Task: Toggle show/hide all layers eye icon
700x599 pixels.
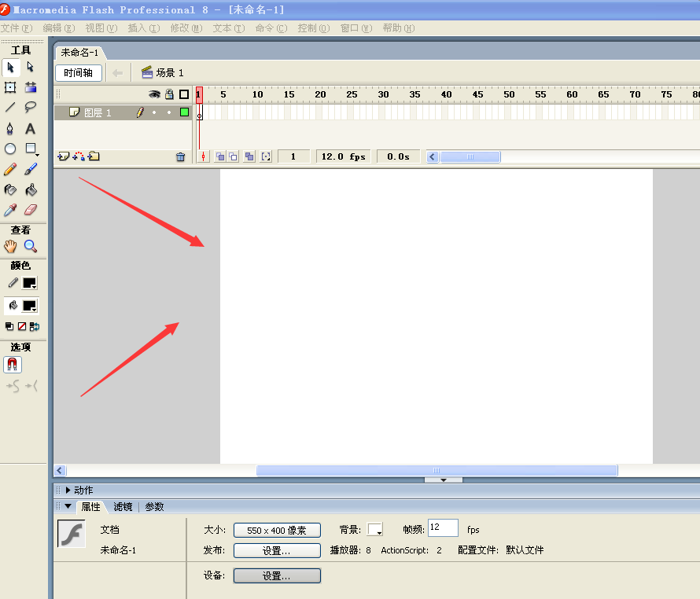Action: (x=155, y=94)
